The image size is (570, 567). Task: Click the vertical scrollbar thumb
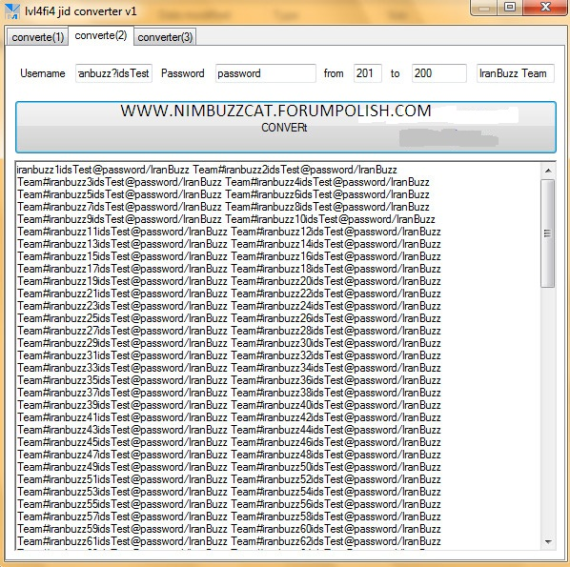click(548, 233)
